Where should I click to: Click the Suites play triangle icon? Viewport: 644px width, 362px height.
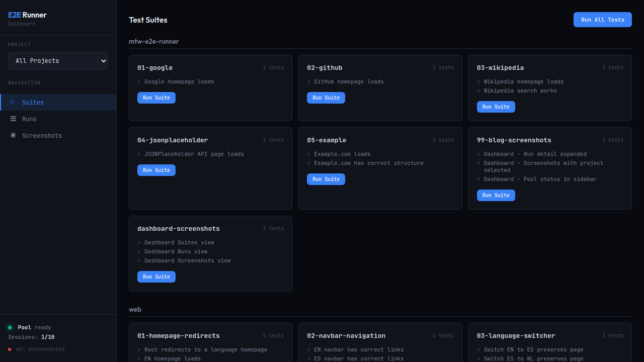point(13,102)
